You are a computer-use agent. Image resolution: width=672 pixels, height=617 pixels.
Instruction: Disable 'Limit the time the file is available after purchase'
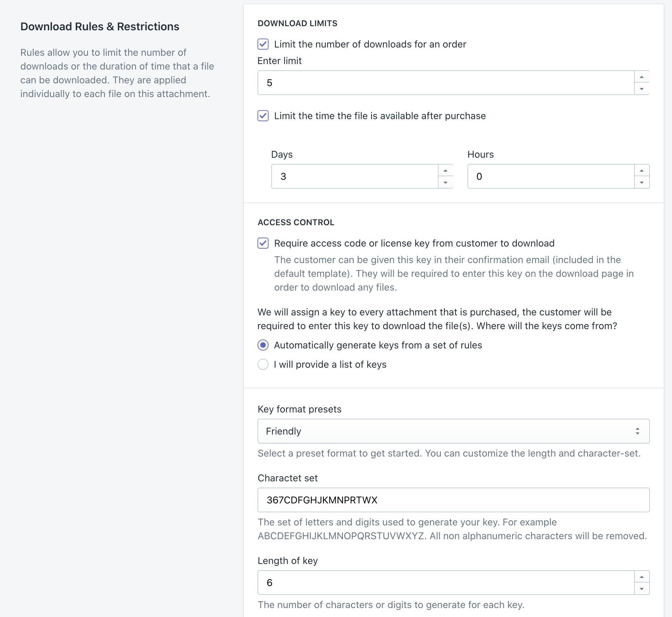[263, 116]
